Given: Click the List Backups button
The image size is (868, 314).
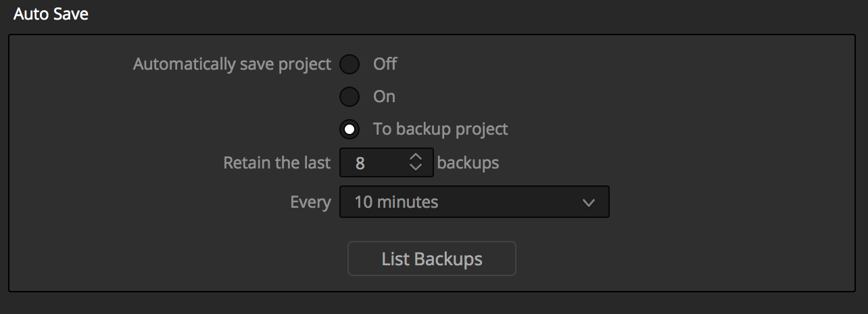Looking at the screenshot, I should (432, 259).
